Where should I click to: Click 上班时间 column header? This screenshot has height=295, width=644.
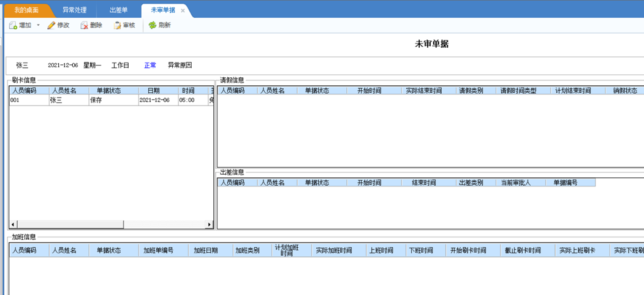click(385, 250)
